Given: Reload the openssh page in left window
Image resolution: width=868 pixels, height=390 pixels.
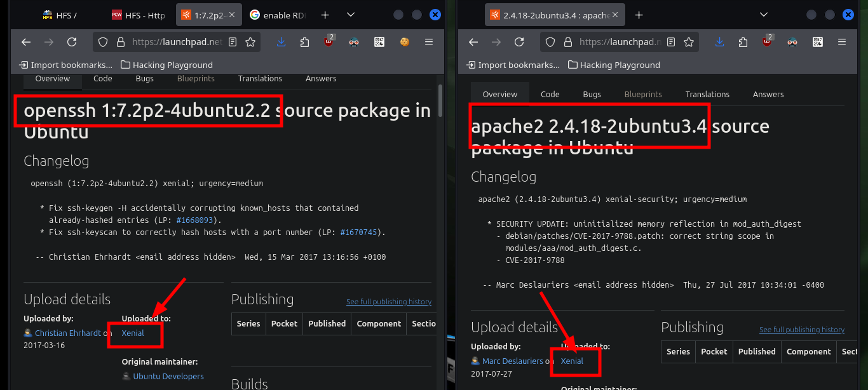Looking at the screenshot, I should pos(72,42).
